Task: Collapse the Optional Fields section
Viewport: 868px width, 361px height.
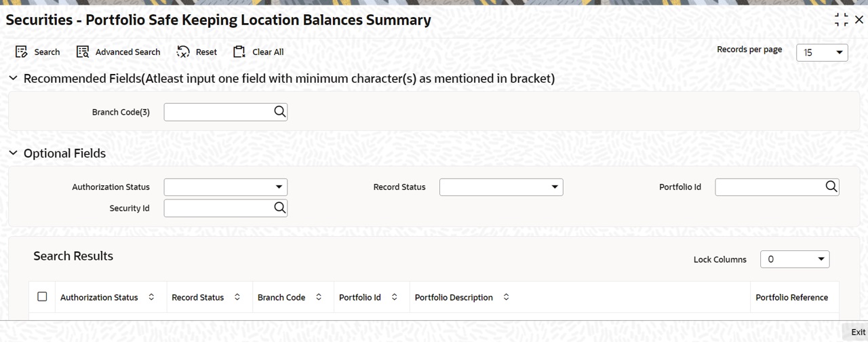Action: point(13,153)
